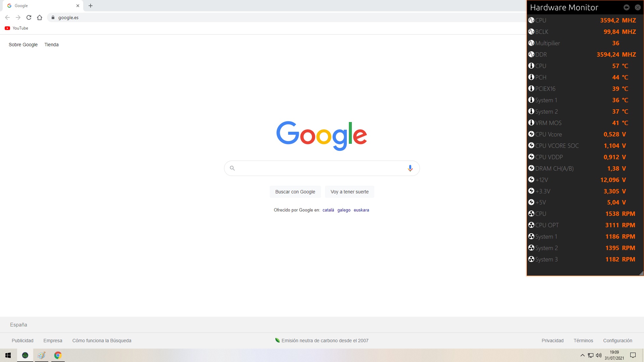Switch Google language to euskara
The image size is (644, 362).
361,210
